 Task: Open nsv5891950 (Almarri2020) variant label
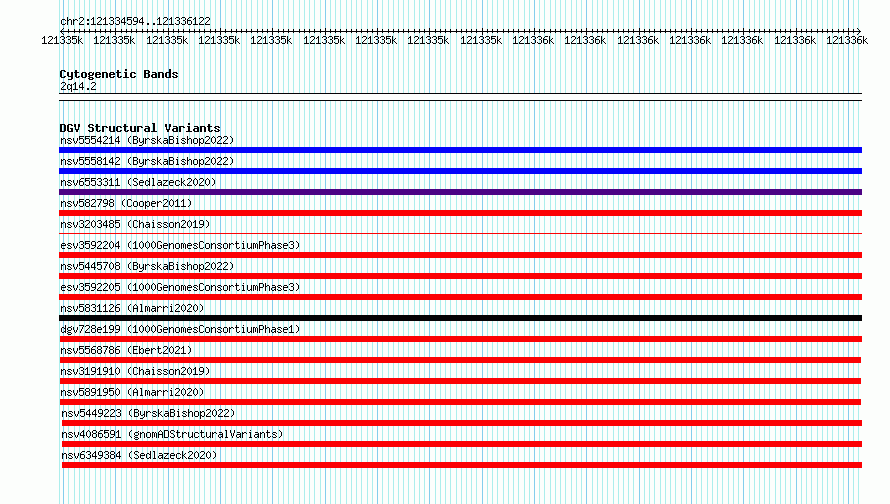(132, 392)
